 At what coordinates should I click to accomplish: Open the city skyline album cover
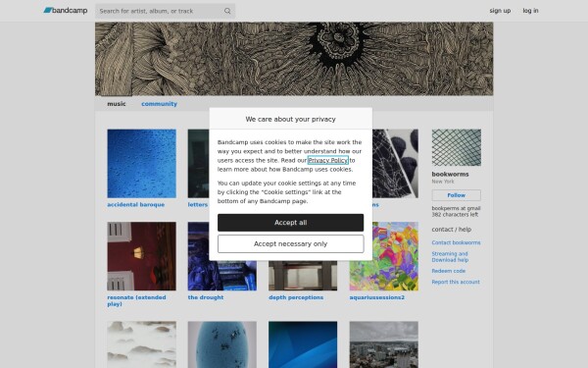click(x=383, y=344)
